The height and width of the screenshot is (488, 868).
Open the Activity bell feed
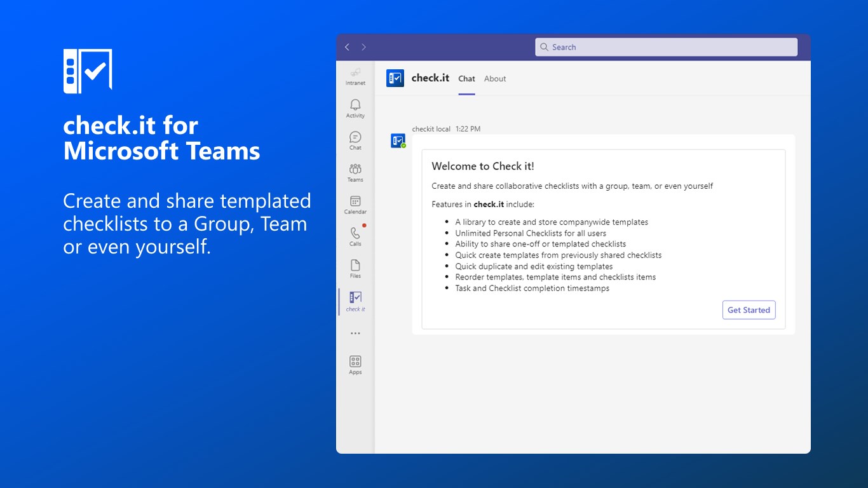355,109
